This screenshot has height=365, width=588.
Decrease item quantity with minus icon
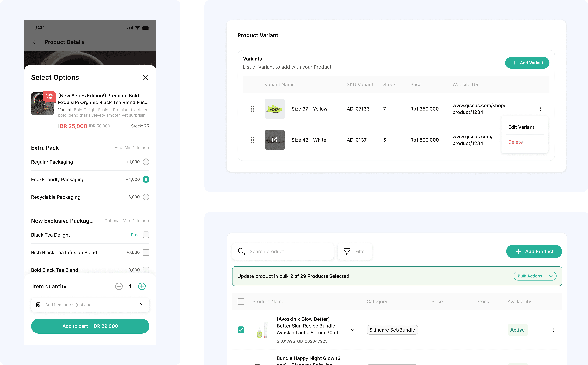point(119,286)
